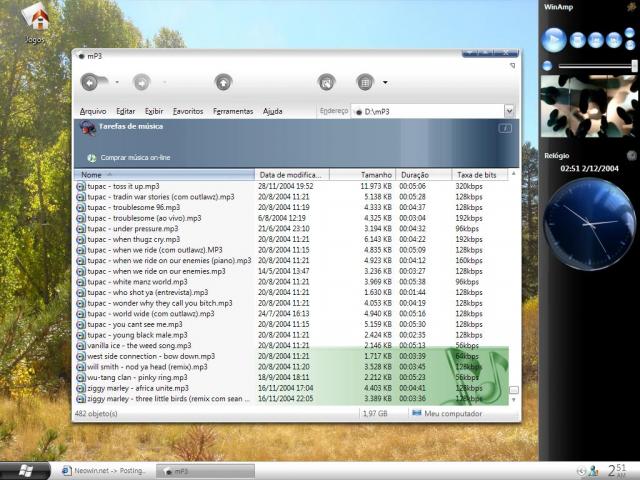Sort by Taxa de bits column header

(x=480, y=175)
